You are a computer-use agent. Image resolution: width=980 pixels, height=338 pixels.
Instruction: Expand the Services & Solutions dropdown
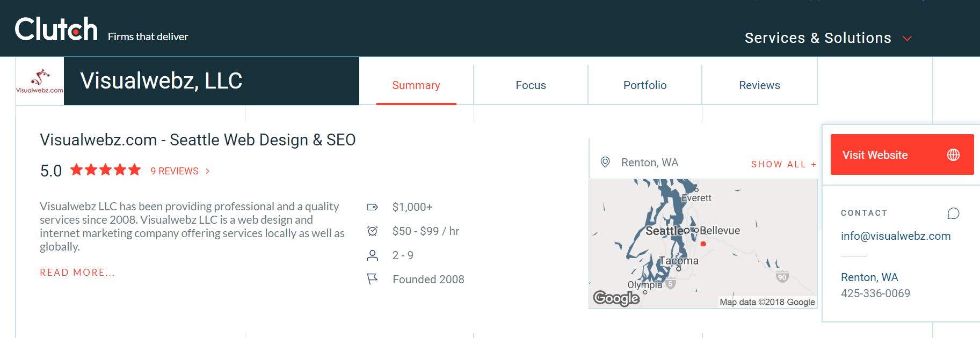point(827,38)
